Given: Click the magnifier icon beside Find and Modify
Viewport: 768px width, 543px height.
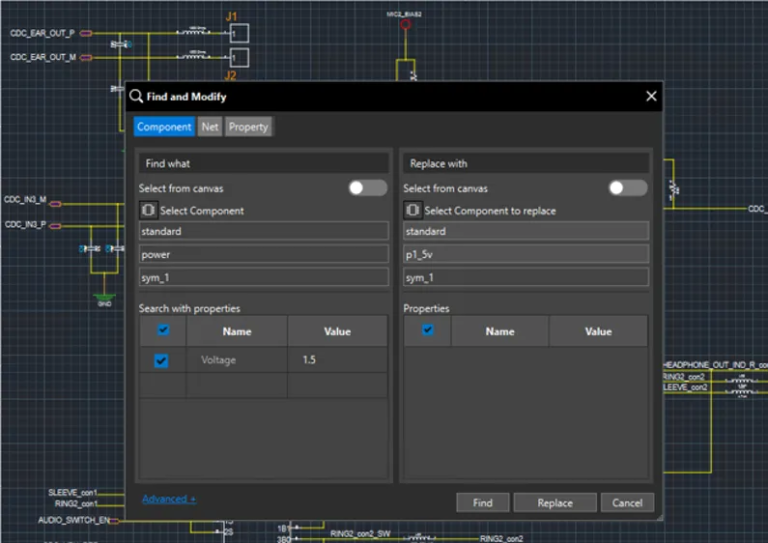Looking at the screenshot, I should [x=136, y=97].
